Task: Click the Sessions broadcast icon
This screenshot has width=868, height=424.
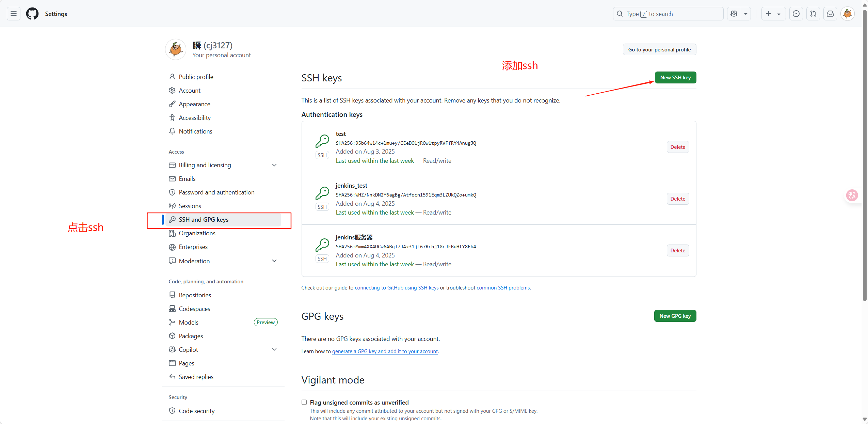Action: coord(172,206)
